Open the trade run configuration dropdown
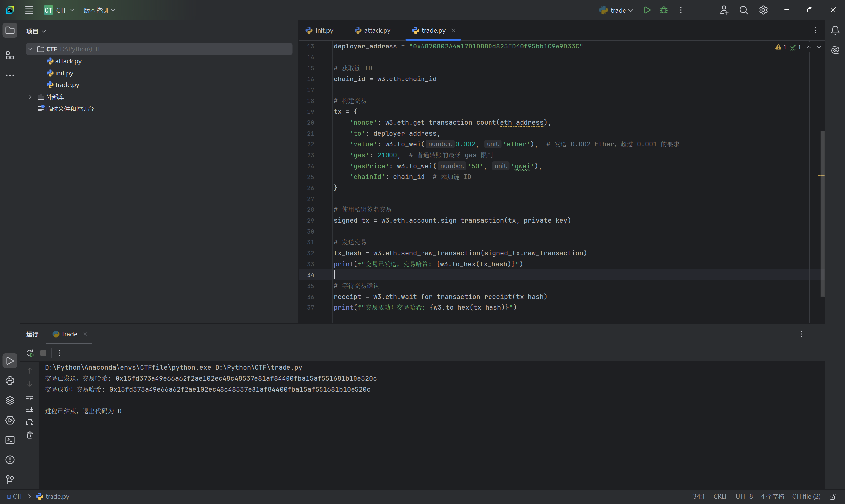Viewport: 845px width, 504px height. click(x=617, y=10)
